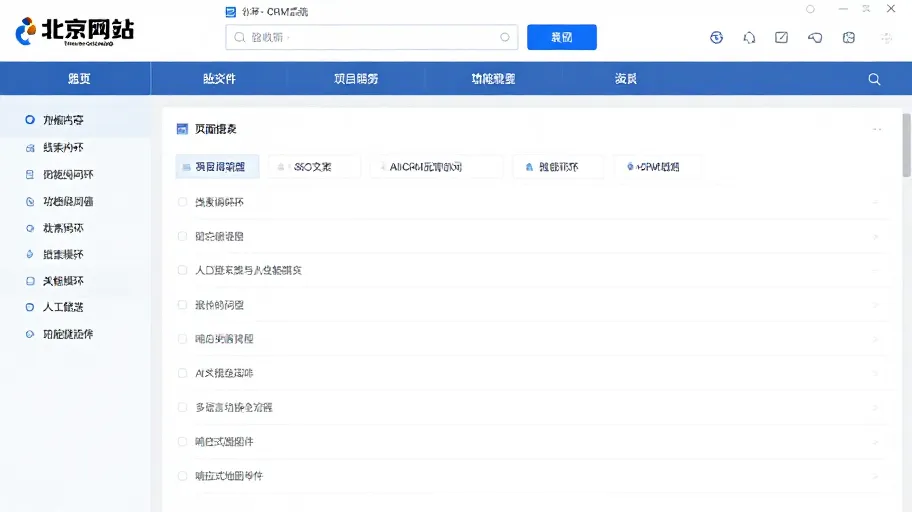Click the small circle icon inside the search field
This screenshot has width=912, height=512.
tap(505, 37)
